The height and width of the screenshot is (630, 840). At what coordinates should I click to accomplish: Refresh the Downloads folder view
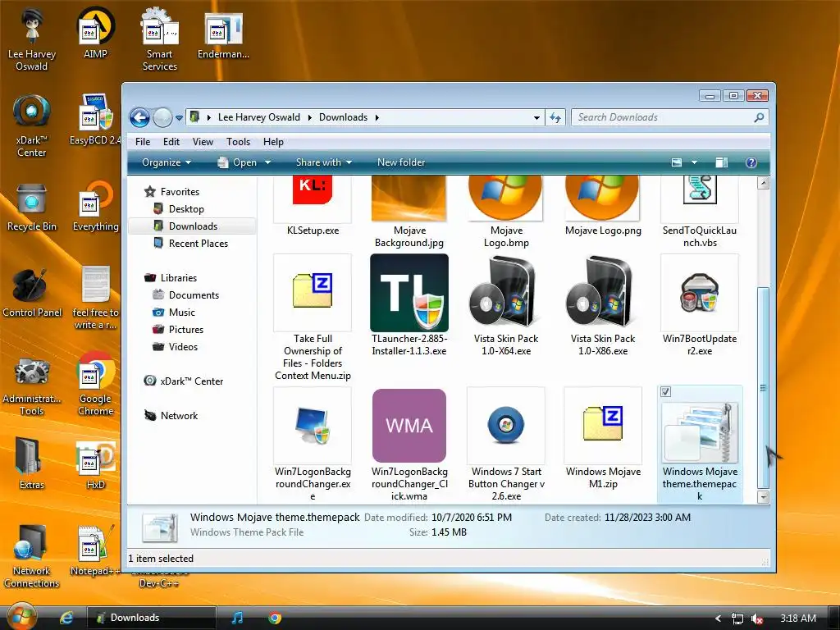tap(555, 117)
